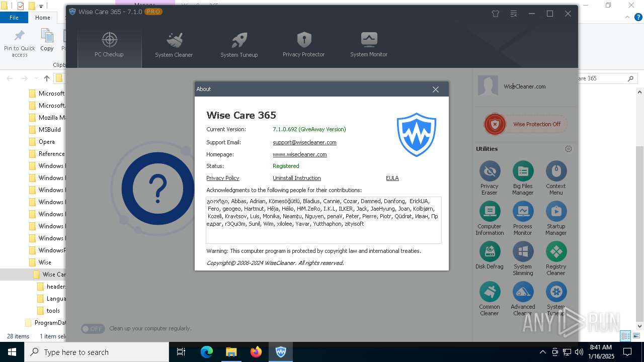Open Utilities settings gear icon
This screenshot has width=644, height=362.
(569, 149)
